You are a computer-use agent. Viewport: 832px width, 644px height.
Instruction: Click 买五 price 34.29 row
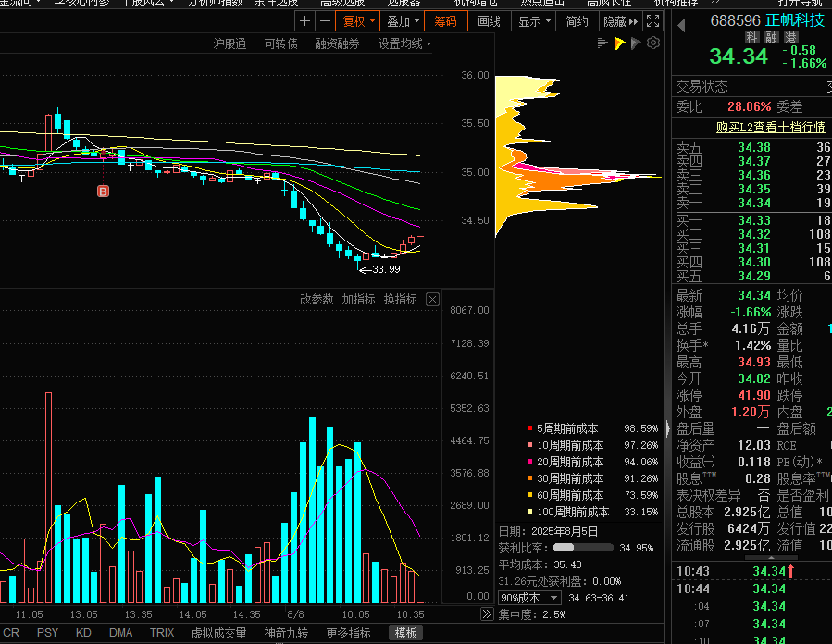(x=753, y=276)
